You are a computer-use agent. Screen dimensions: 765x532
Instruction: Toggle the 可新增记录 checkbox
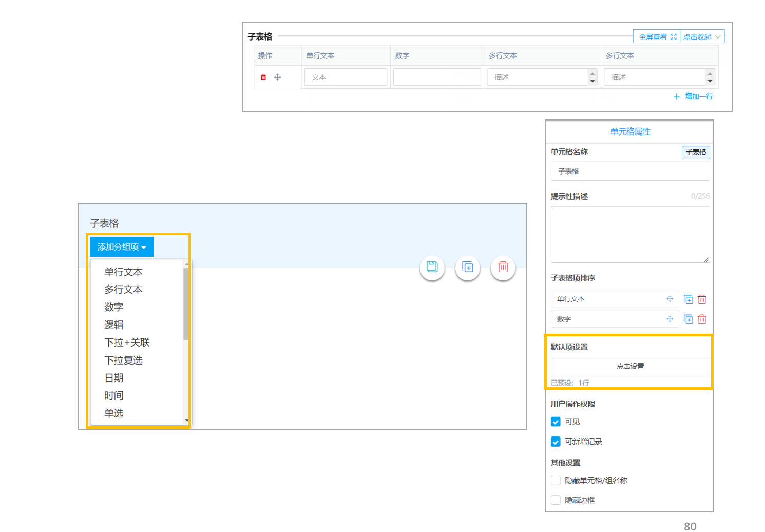[556, 442]
